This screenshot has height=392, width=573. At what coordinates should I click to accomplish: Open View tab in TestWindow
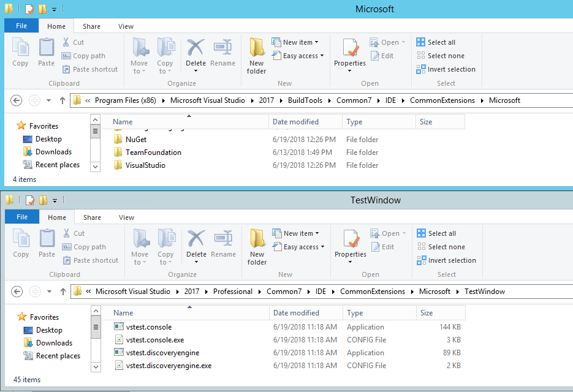point(126,217)
